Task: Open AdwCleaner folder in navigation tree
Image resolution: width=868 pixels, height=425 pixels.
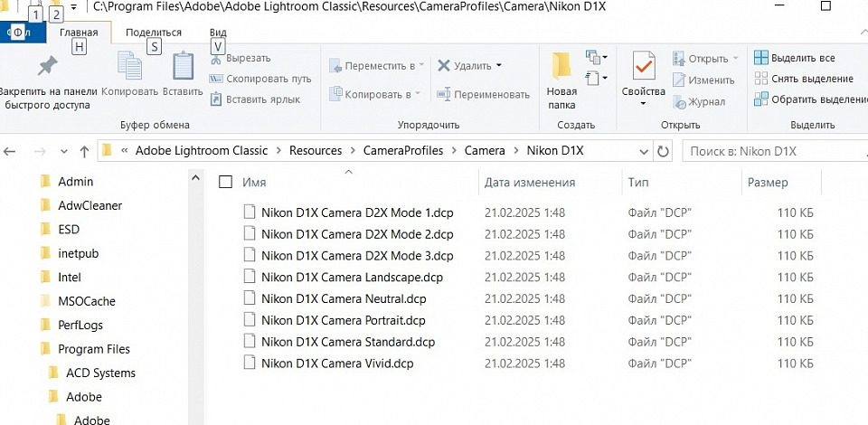Action: (x=90, y=205)
